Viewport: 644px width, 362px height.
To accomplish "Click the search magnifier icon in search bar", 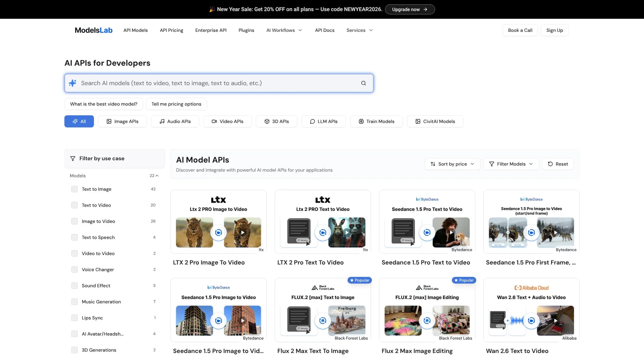I will coord(363,83).
